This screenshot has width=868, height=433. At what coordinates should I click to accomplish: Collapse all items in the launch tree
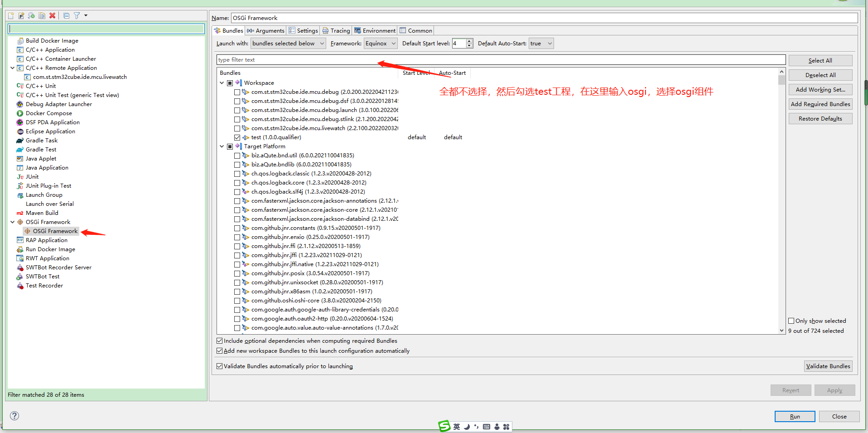point(66,15)
